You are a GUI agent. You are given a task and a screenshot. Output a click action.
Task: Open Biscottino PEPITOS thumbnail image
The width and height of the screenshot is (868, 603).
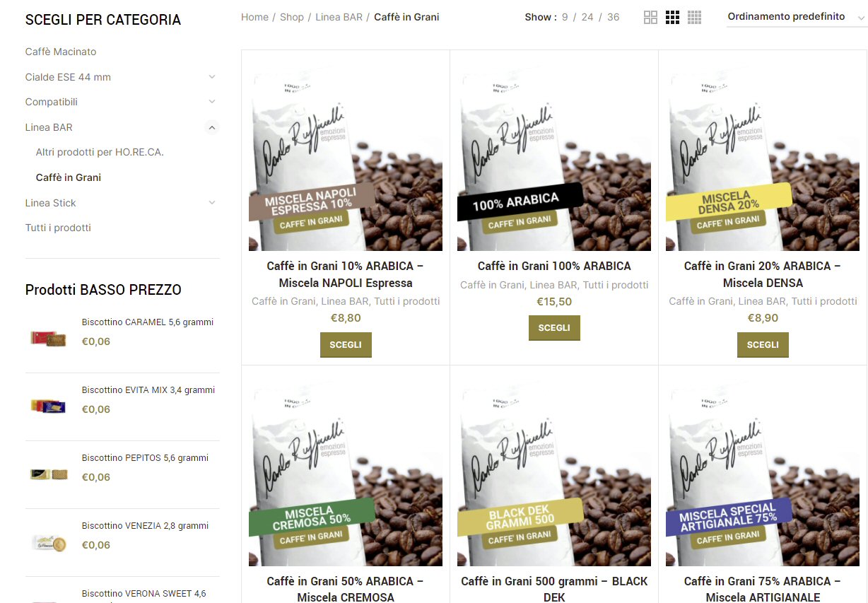[x=49, y=474]
